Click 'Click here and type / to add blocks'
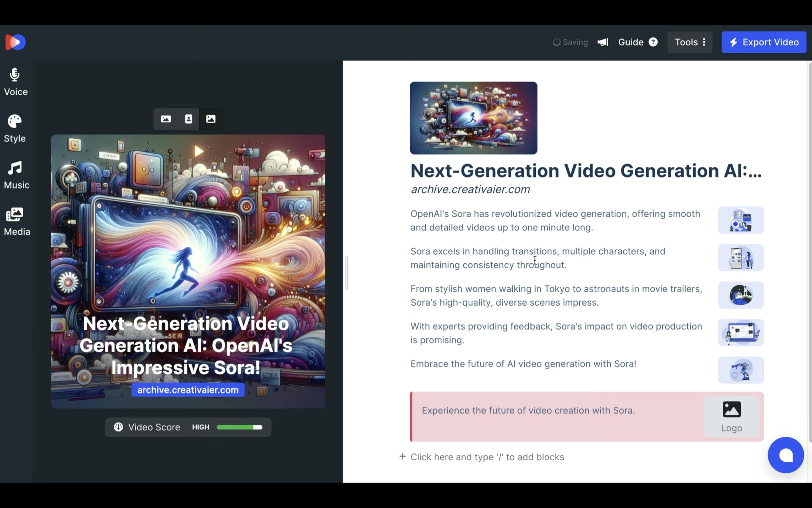812x508 pixels. [487, 457]
